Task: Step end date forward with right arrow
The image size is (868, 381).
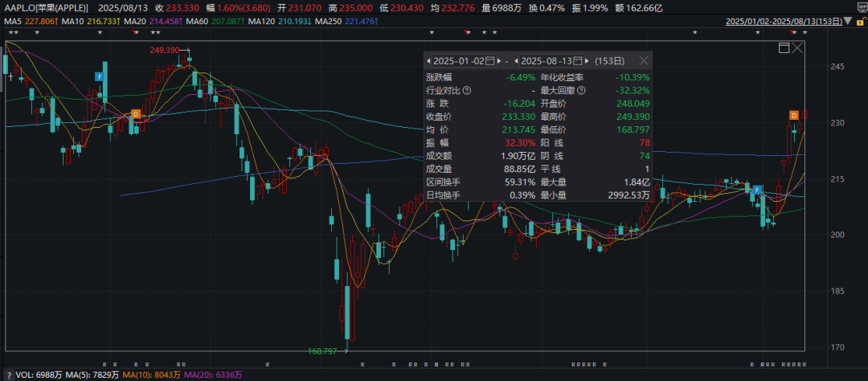Action: click(588, 61)
